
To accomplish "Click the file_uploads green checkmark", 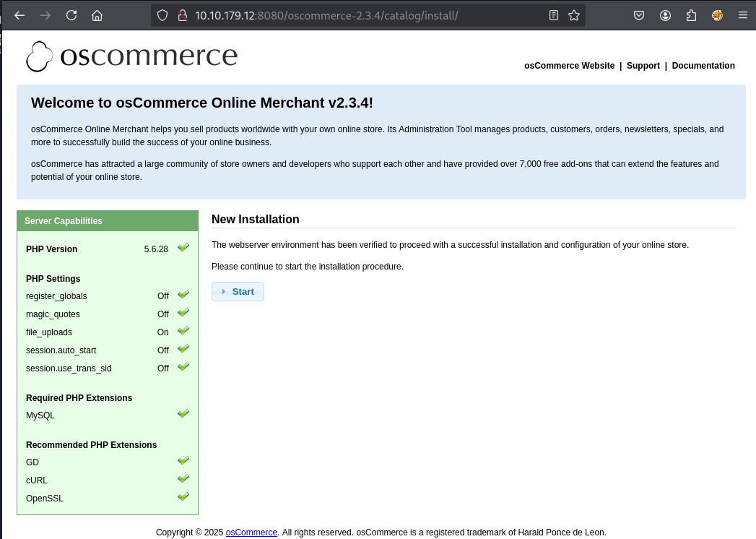I will coord(183,331).
